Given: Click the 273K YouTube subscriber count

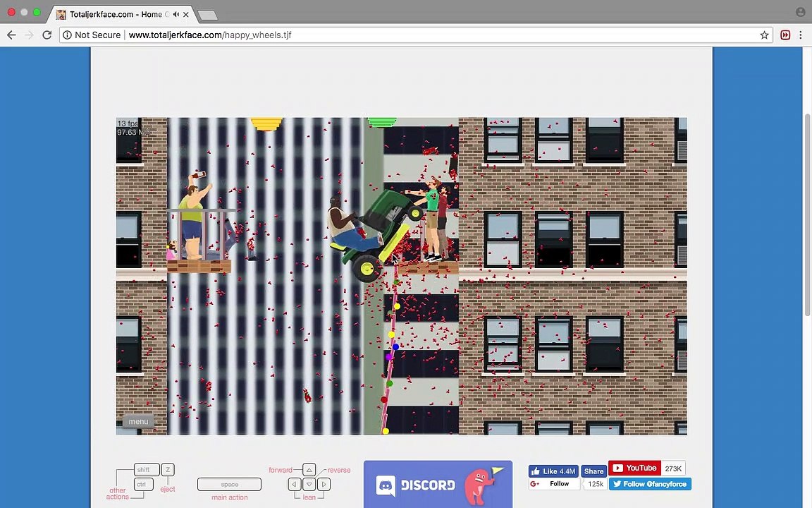Looking at the screenshot, I should [673, 468].
